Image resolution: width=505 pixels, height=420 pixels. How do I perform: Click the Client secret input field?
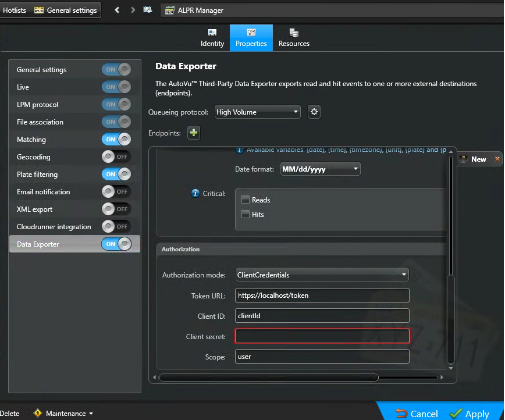click(x=322, y=336)
